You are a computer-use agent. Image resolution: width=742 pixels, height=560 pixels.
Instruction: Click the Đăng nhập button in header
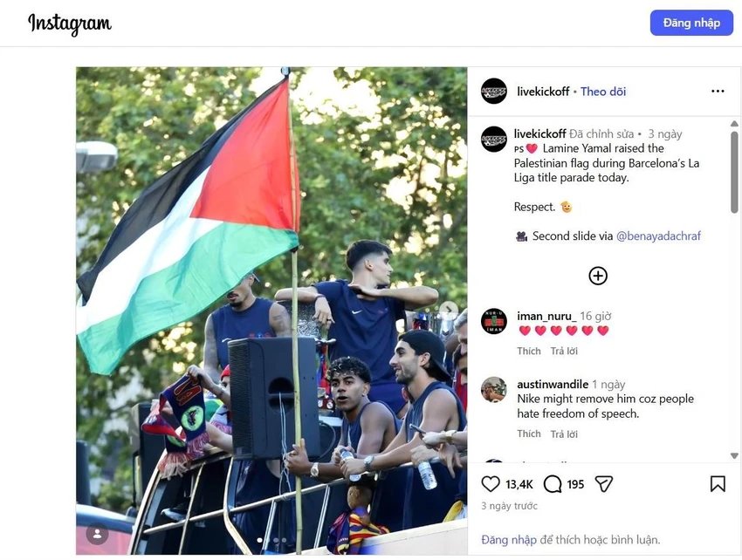(x=691, y=23)
